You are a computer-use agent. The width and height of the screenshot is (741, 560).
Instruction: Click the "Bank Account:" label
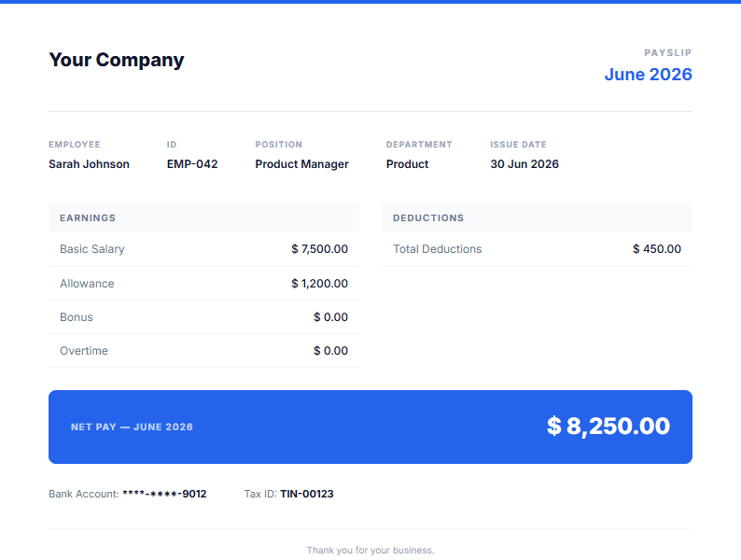point(84,494)
